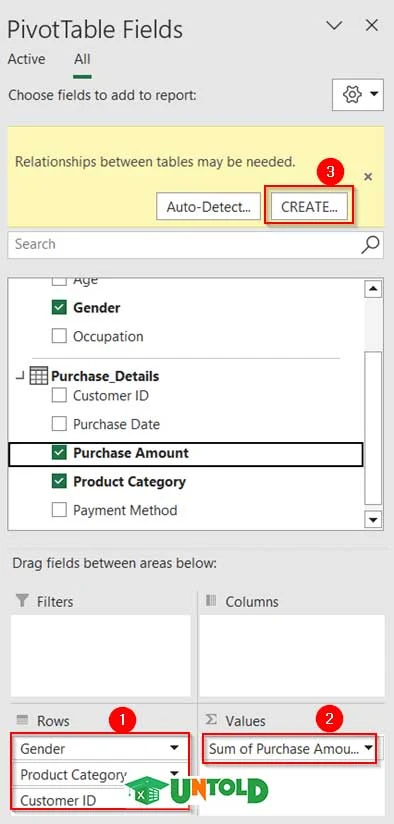Uncheck the Product Category field checkbox

coord(59,481)
